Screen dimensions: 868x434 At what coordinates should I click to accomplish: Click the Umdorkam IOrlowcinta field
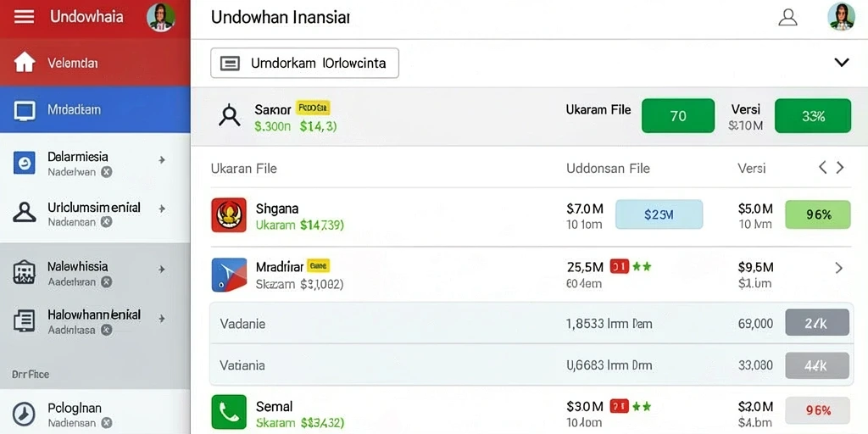304,63
